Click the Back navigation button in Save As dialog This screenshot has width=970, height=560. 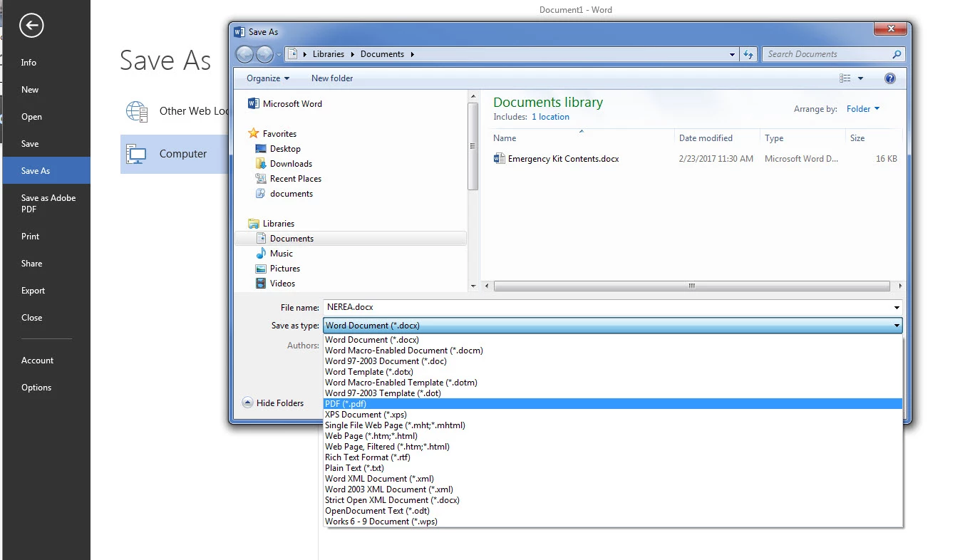pos(244,54)
